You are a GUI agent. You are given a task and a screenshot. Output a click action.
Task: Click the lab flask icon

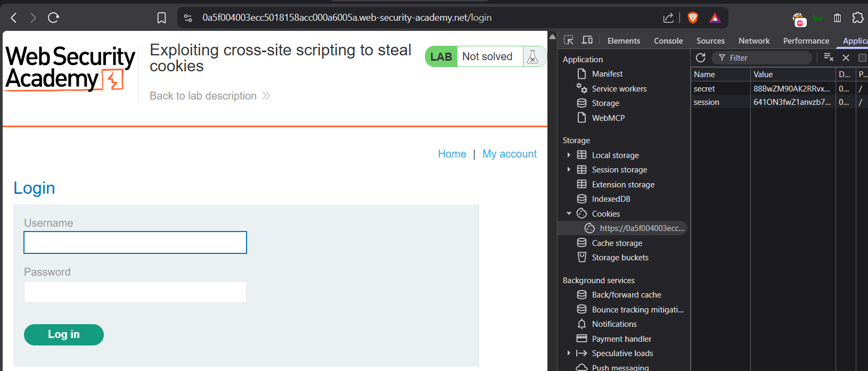pyautogui.click(x=533, y=57)
